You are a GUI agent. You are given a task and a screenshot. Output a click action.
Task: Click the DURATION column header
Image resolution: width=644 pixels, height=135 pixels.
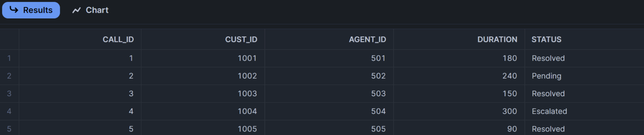(497, 39)
